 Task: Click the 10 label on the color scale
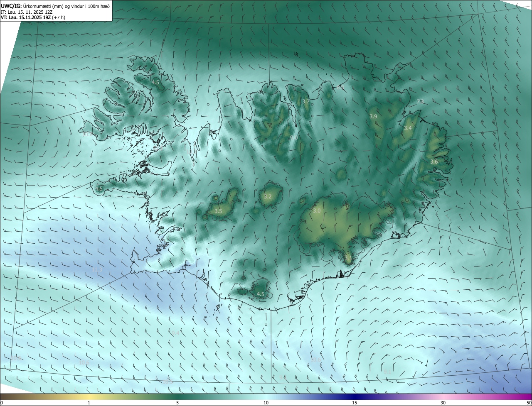pos(266,403)
